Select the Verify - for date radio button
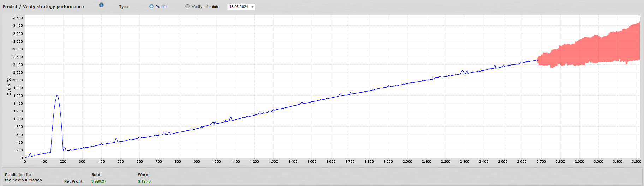The height and width of the screenshot is (186, 644). pyautogui.click(x=187, y=6)
